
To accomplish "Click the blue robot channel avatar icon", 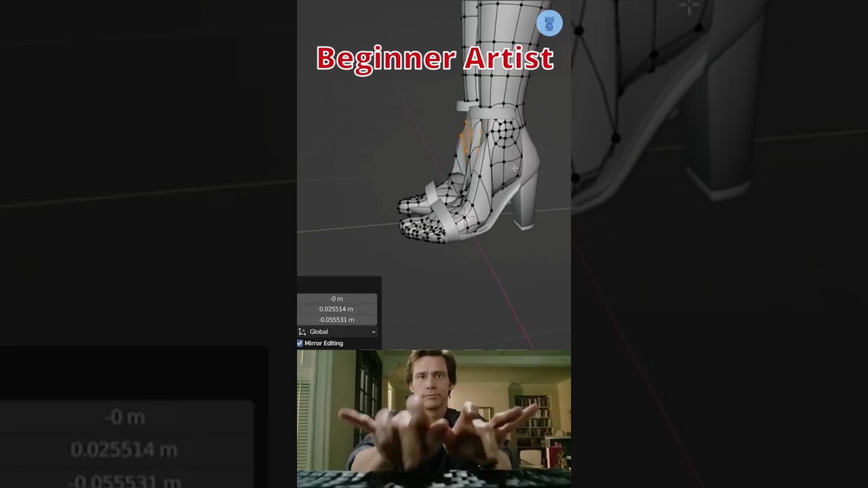I will point(549,23).
